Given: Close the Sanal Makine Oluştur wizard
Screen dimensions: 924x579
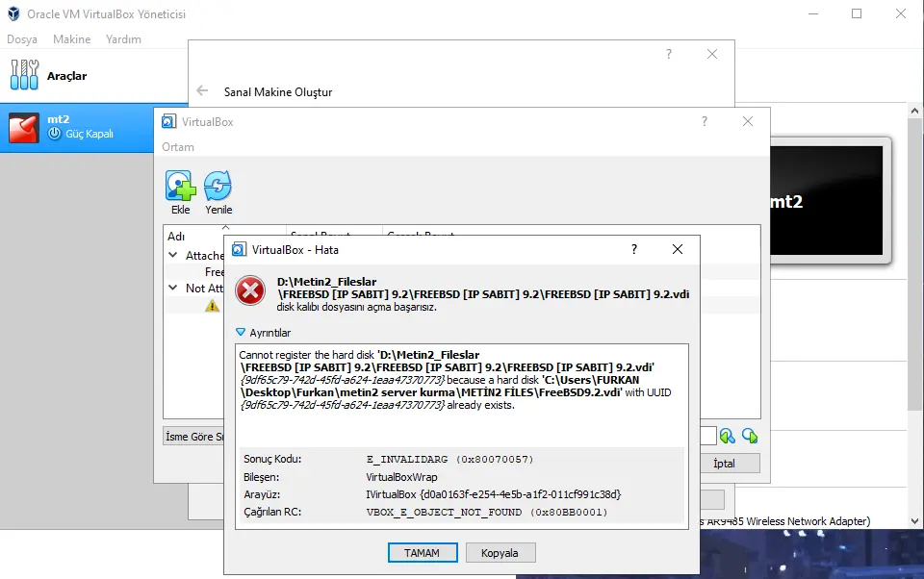Looking at the screenshot, I should click(x=712, y=54).
